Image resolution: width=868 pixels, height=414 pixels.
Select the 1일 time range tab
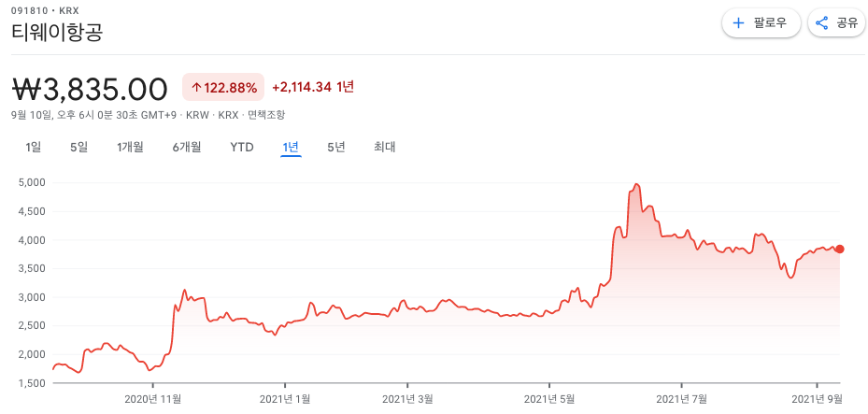(34, 148)
